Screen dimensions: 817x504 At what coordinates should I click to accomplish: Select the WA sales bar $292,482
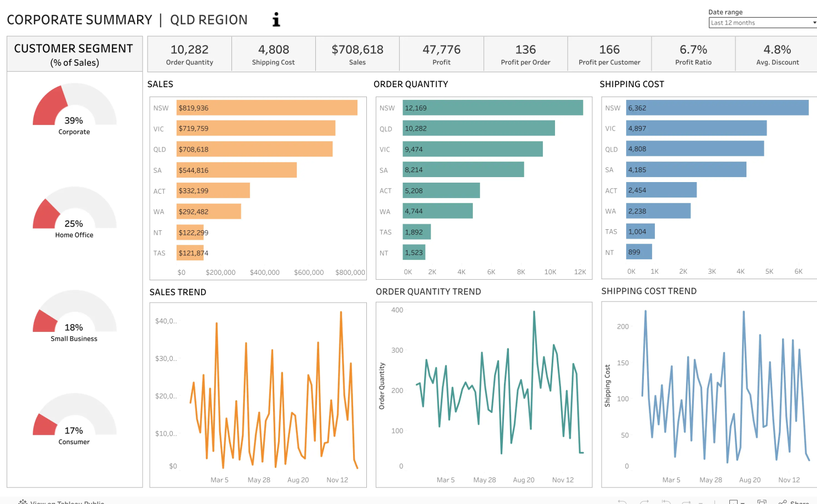[x=209, y=211]
